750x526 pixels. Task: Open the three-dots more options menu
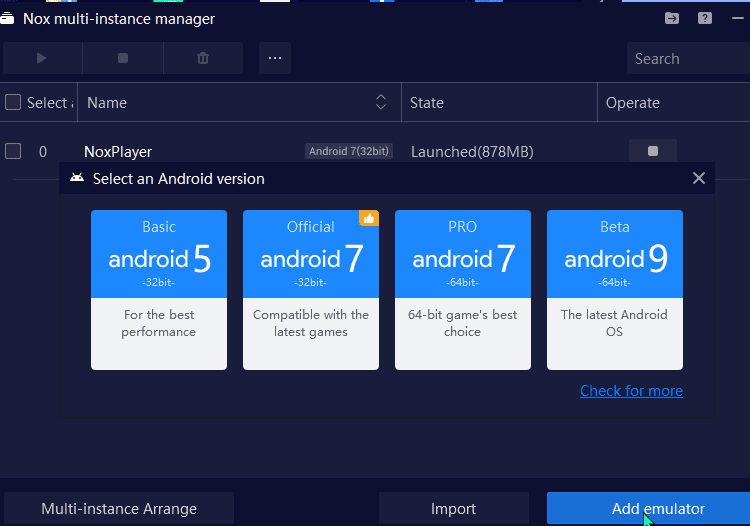tap(275, 58)
